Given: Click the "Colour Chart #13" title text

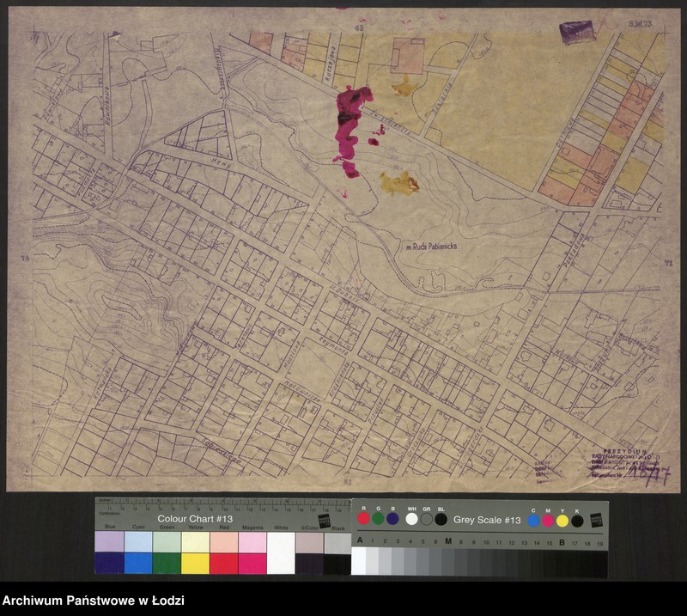Looking at the screenshot, I should pos(195,519).
